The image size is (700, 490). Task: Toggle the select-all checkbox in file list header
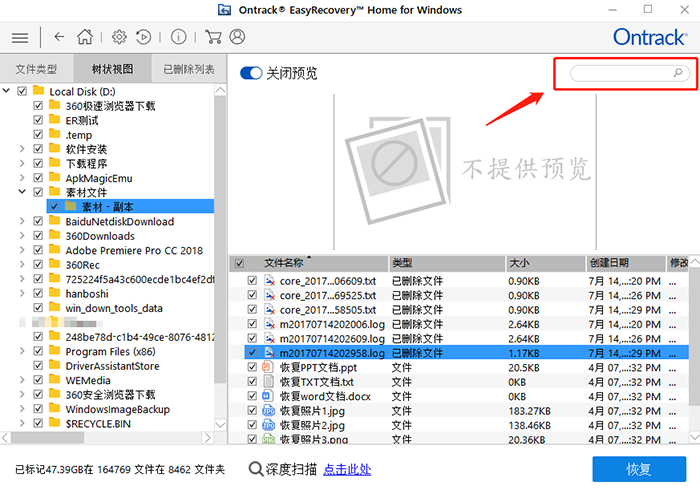pos(239,263)
